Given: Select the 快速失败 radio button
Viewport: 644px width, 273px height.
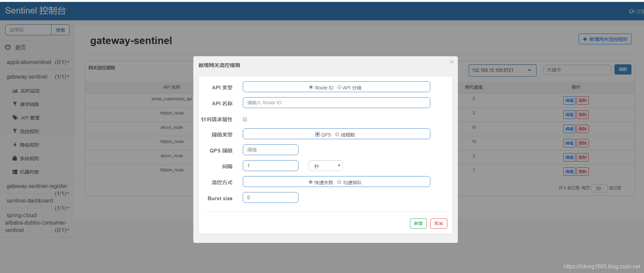Looking at the screenshot, I should point(311,182).
